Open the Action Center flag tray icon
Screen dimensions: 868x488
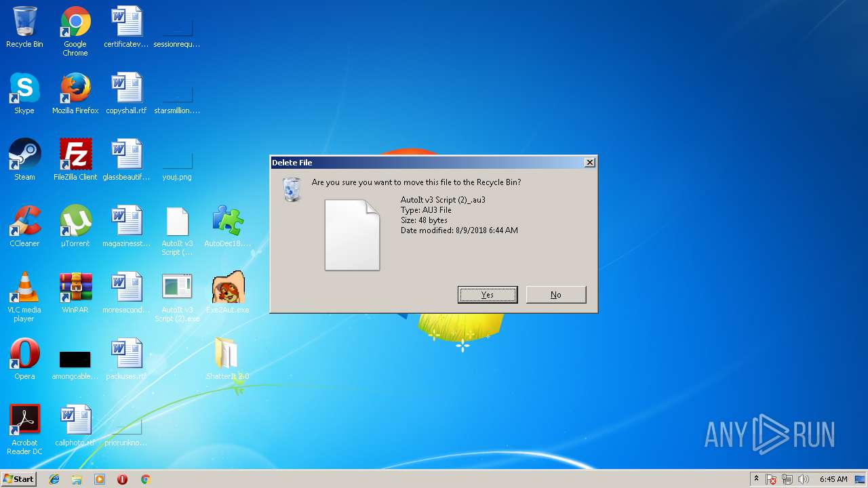771,479
